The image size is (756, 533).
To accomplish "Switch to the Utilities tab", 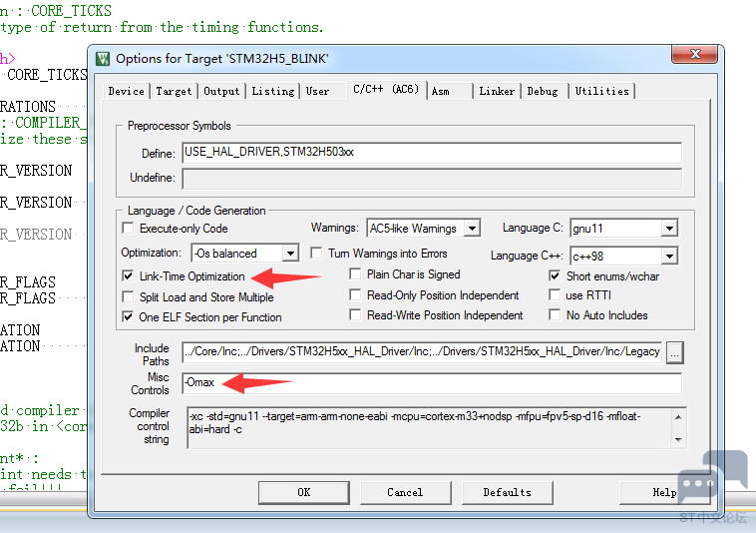I will tap(601, 91).
